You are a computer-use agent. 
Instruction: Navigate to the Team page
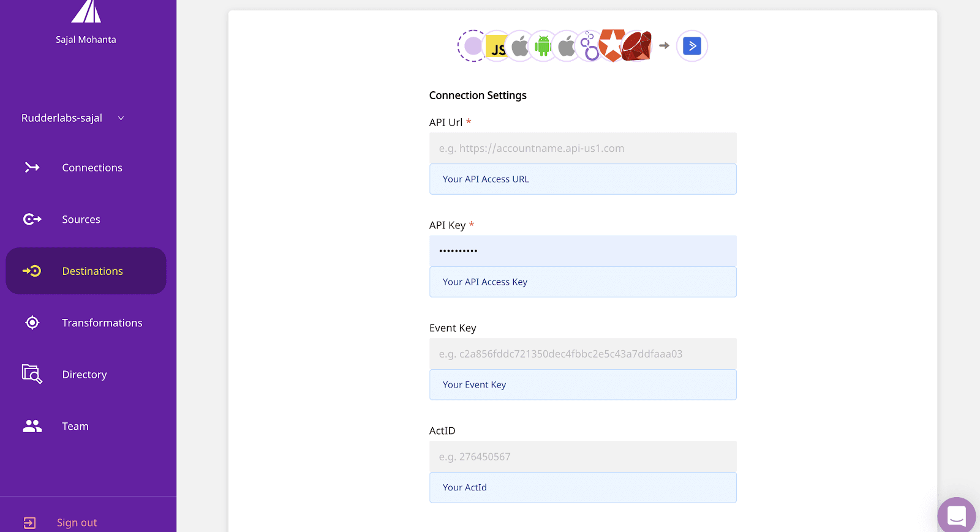tap(75, 426)
